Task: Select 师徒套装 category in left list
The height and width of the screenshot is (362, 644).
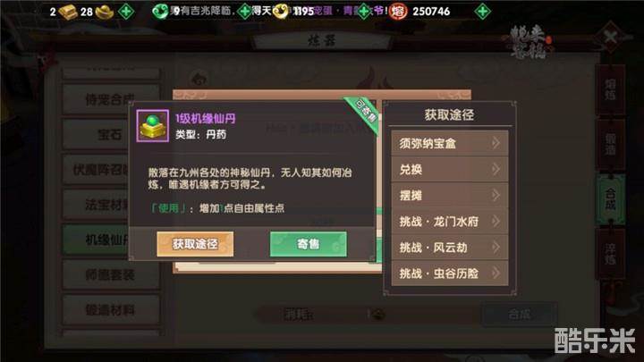Action: click(x=110, y=274)
